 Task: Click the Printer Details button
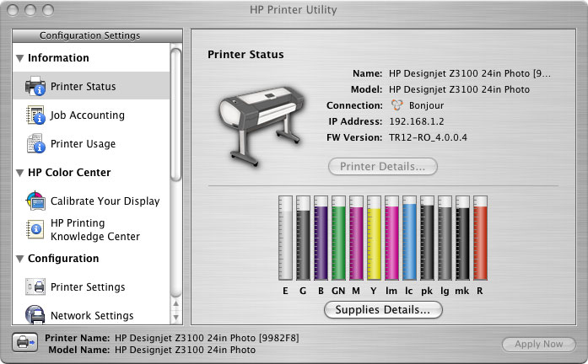point(382,166)
